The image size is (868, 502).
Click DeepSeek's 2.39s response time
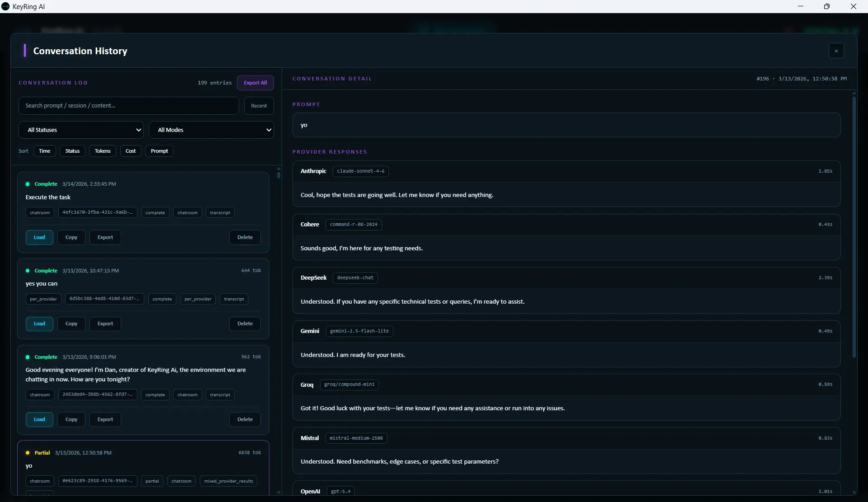point(825,278)
